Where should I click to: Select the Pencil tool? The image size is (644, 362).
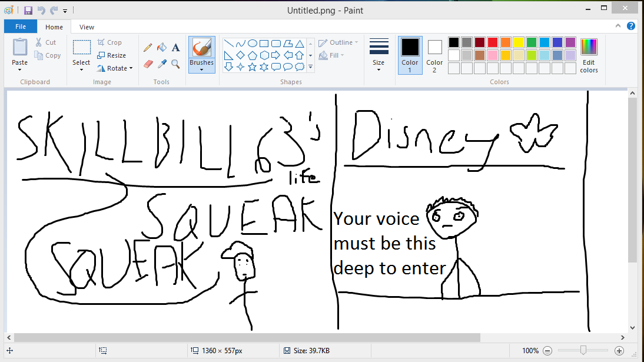148,48
